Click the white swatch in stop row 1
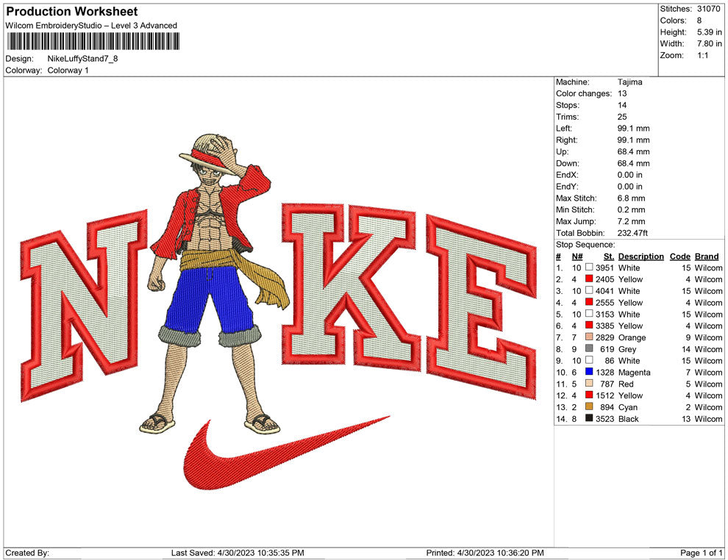The image size is (728, 560). pyautogui.click(x=589, y=268)
